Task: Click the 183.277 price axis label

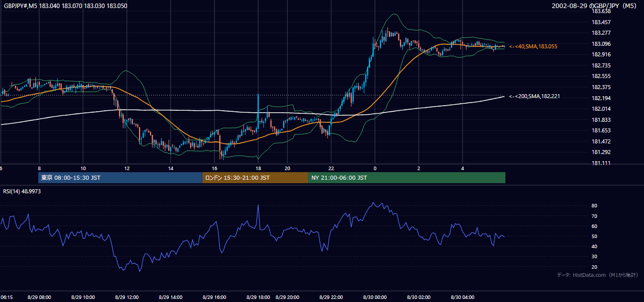Action: coord(601,33)
